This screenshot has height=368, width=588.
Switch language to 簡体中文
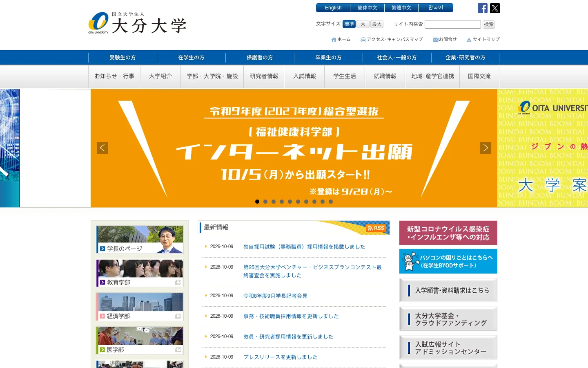point(367,8)
